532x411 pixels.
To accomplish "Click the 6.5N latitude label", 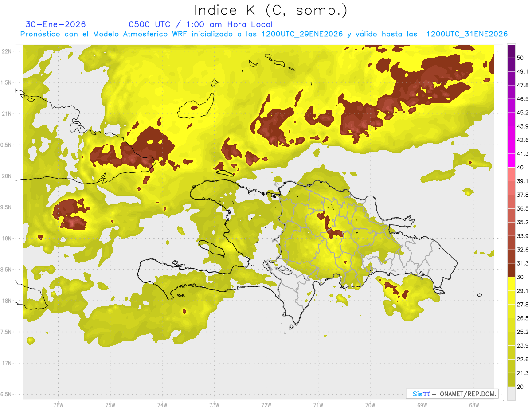I will point(7,394).
